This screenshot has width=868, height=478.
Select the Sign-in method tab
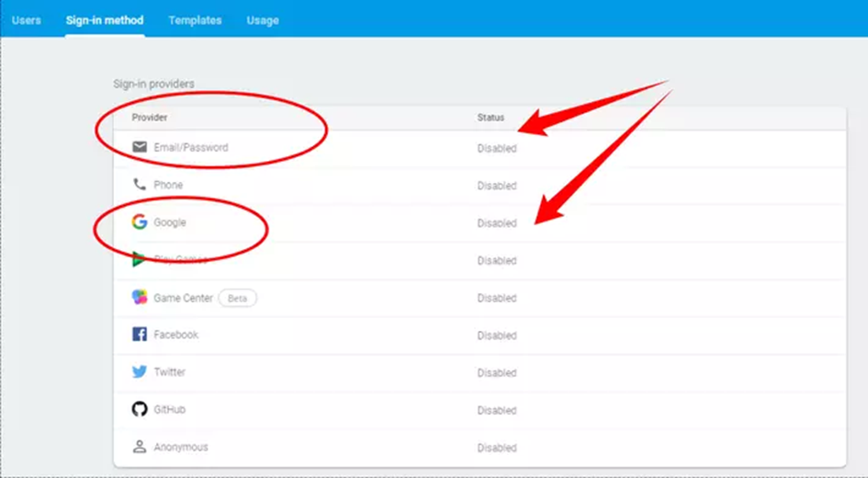(x=105, y=20)
